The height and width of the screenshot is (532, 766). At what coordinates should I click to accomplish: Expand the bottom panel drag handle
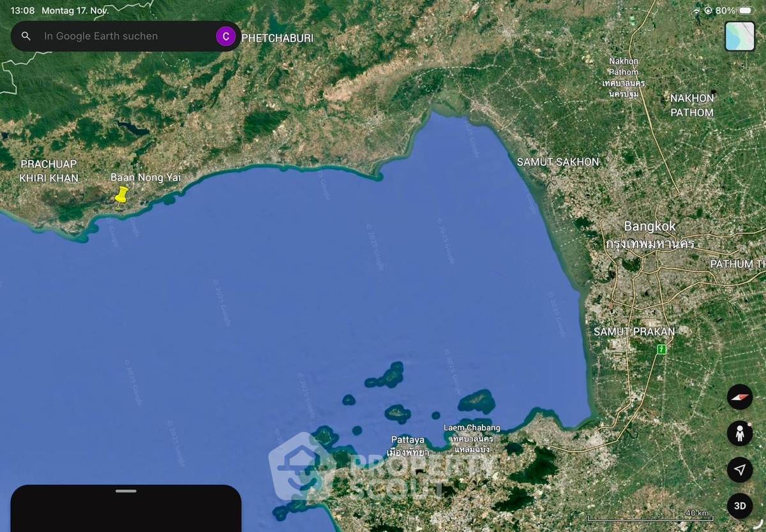tap(126, 491)
